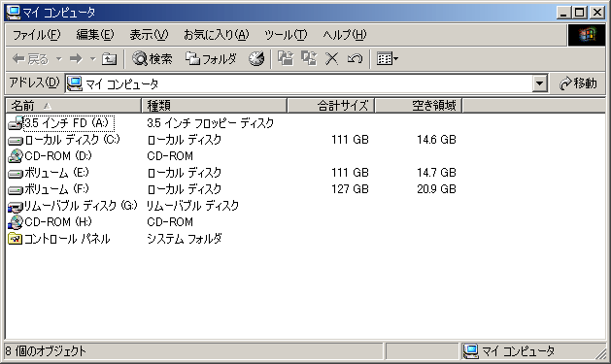The image size is (611, 364).
Task: Click the 14.7 GB free space value
Action: pos(436,173)
